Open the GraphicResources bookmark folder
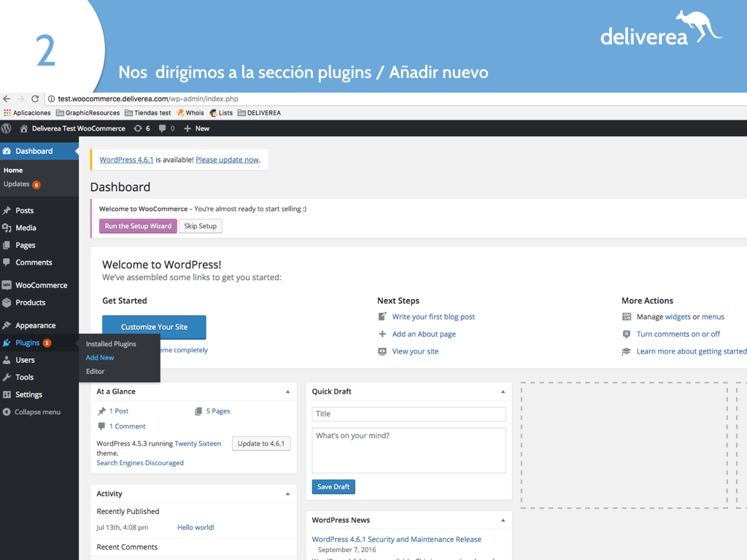This screenshot has height=560, width=747. click(88, 113)
